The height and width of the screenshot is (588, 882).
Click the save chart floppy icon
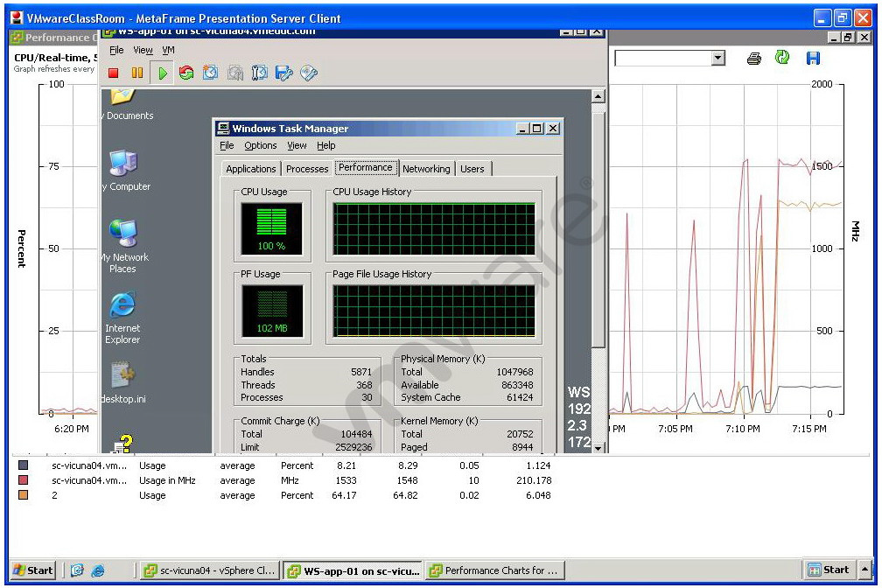813,58
